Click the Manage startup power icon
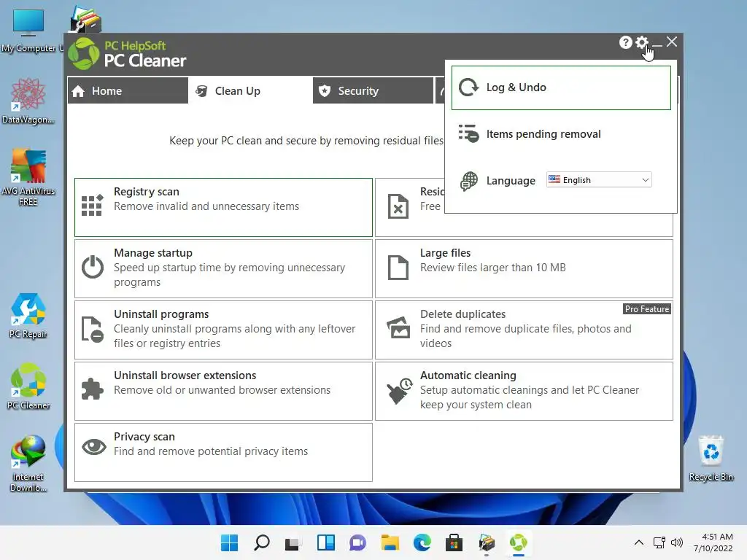The height and width of the screenshot is (560, 747). (x=93, y=267)
